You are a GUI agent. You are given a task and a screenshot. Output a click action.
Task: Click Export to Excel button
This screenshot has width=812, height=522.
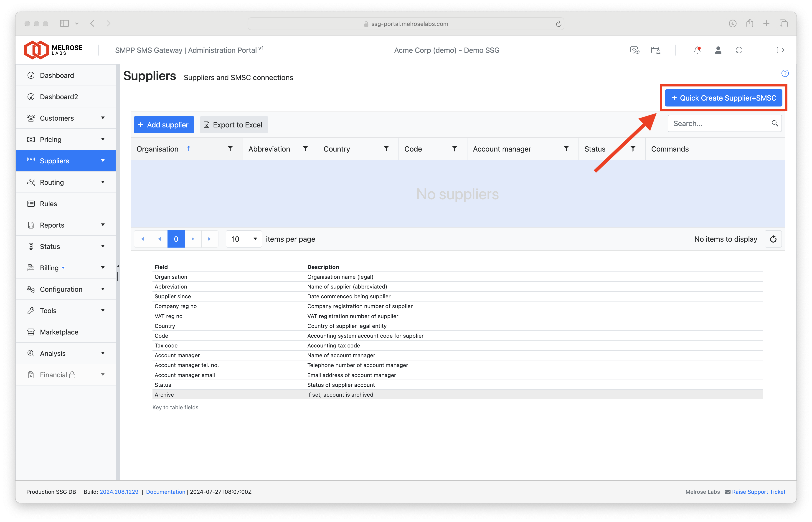pos(234,125)
